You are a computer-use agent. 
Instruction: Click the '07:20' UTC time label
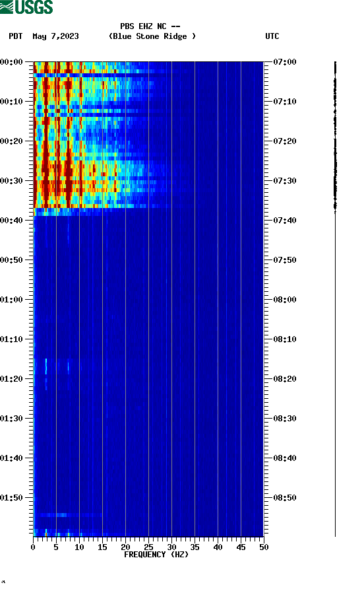(284, 141)
